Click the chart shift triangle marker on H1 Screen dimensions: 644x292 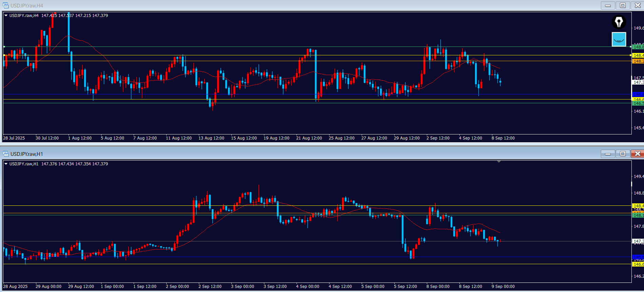(x=499, y=162)
